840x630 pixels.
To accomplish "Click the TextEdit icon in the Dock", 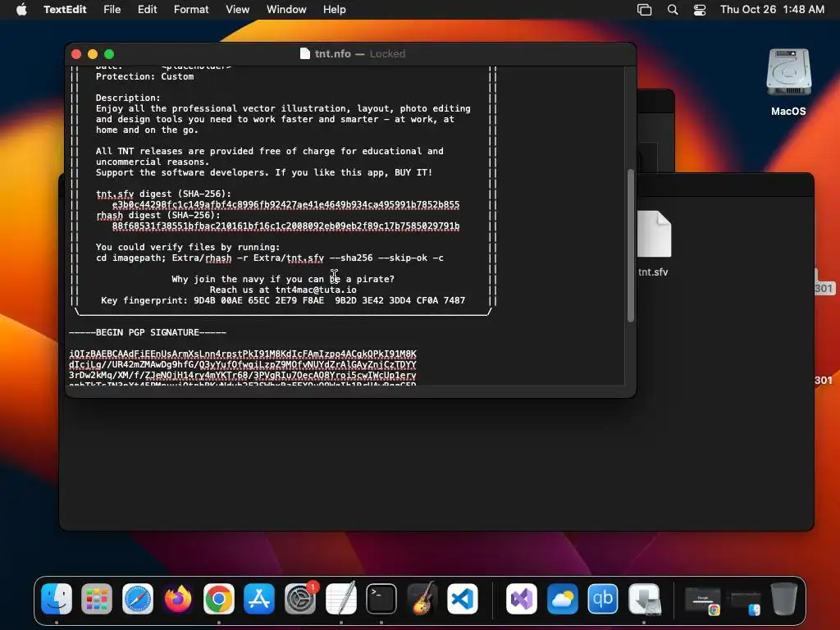I will pyautogui.click(x=340, y=599).
